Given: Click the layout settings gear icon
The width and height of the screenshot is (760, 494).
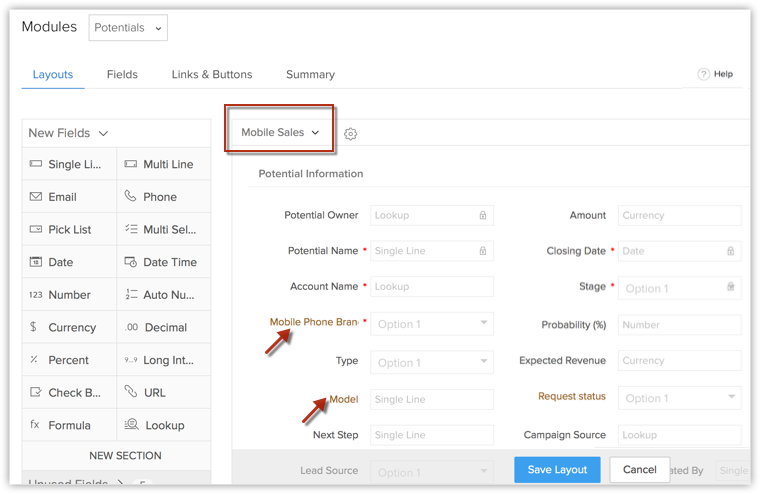Looking at the screenshot, I should (x=350, y=133).
